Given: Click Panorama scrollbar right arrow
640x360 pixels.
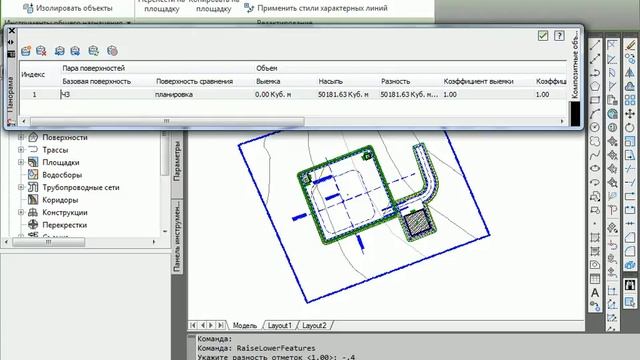Looking at the screenshot, I should tap(562, 121).
